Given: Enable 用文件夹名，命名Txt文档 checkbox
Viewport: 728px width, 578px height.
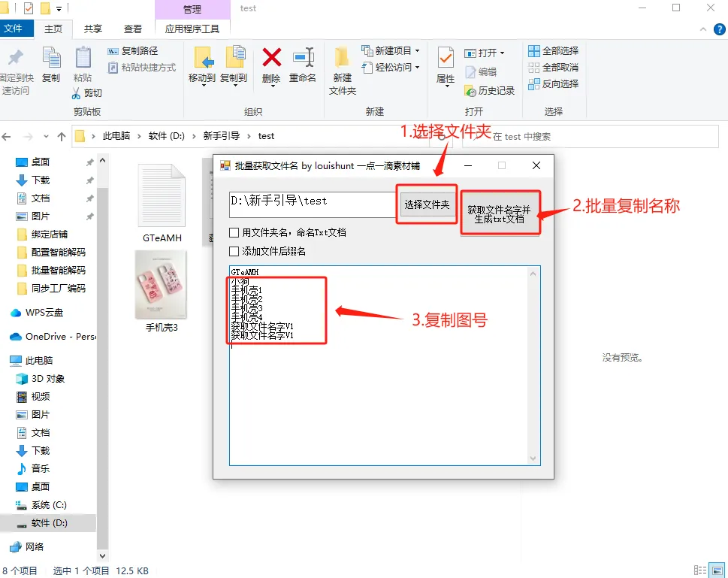Looking at the screenshot, I should (234, 232).
